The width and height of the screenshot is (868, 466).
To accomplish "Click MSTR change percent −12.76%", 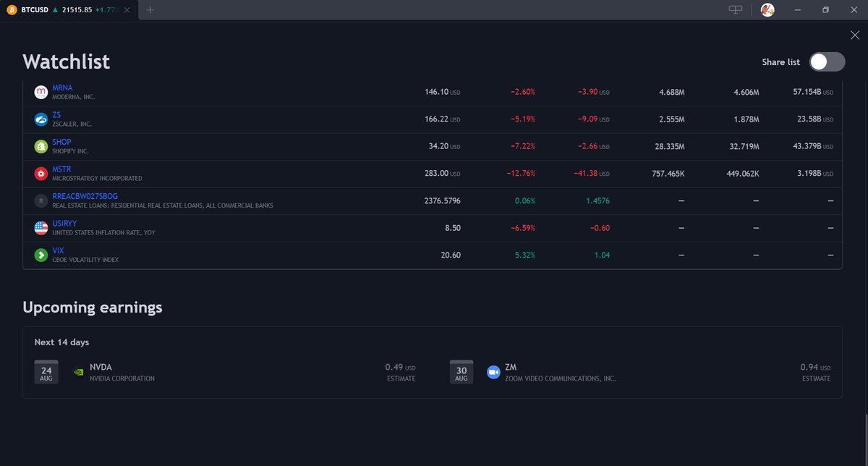I will click(520, 174).
